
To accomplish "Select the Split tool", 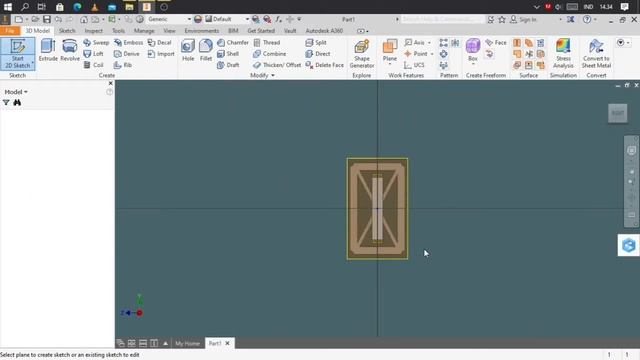I will coord(316,42).
